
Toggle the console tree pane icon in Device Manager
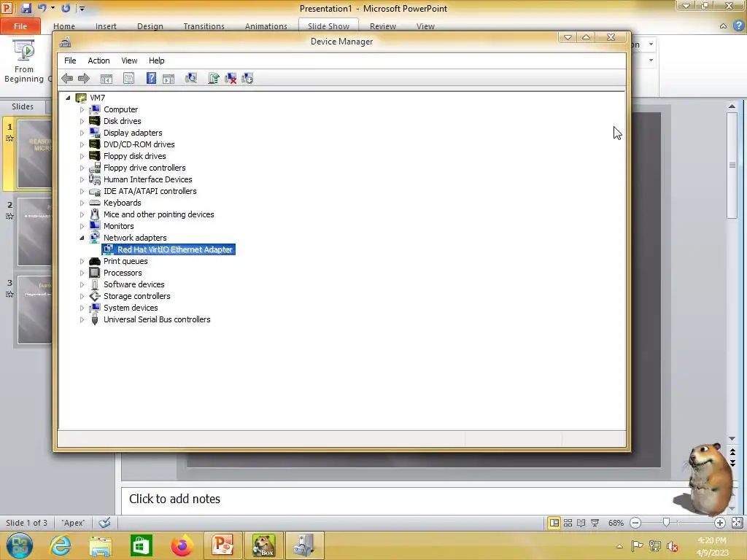[x=107, y=79]
